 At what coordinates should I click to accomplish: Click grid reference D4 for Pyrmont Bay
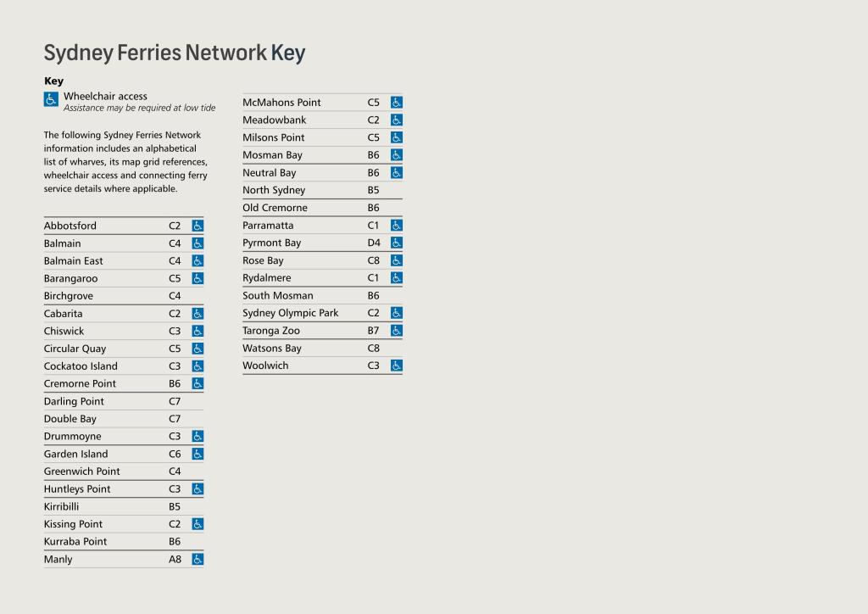(374, 243)
